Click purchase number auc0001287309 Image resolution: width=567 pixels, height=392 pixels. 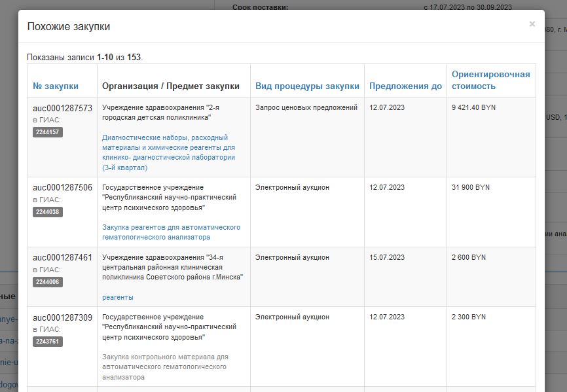(62, 317)
